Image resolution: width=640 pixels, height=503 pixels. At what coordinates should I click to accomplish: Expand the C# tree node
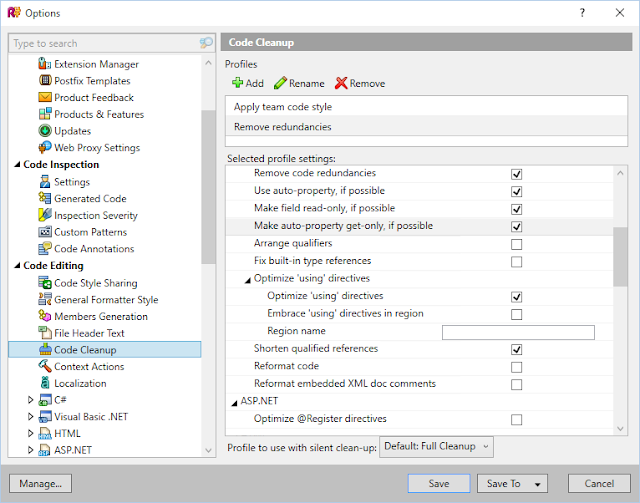[30, 400]
